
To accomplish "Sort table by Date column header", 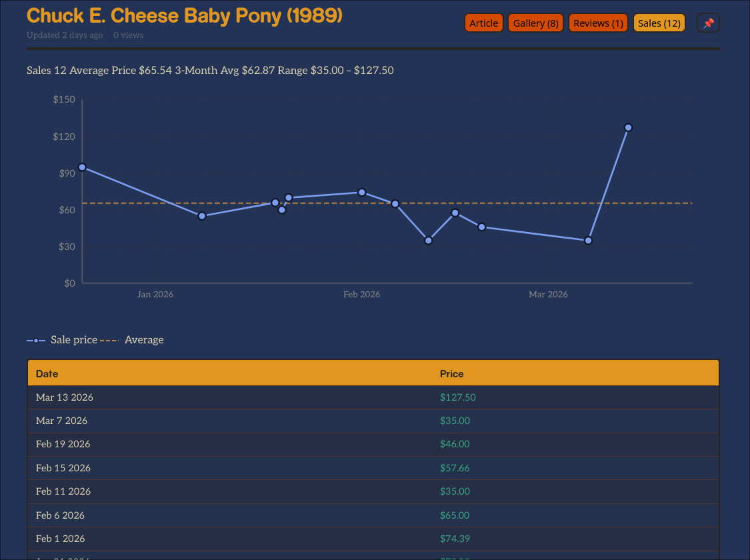I will 47,374.
